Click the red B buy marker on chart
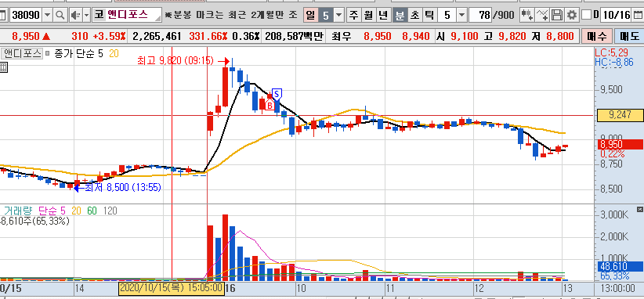This screenshot has width=644, height=299. click(270, 106)
